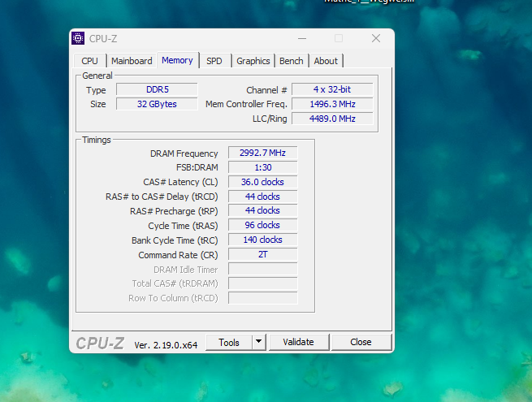Minimize the CPU-Z window
Viewport: 532px width, 402px height.
tap(302, 39)
